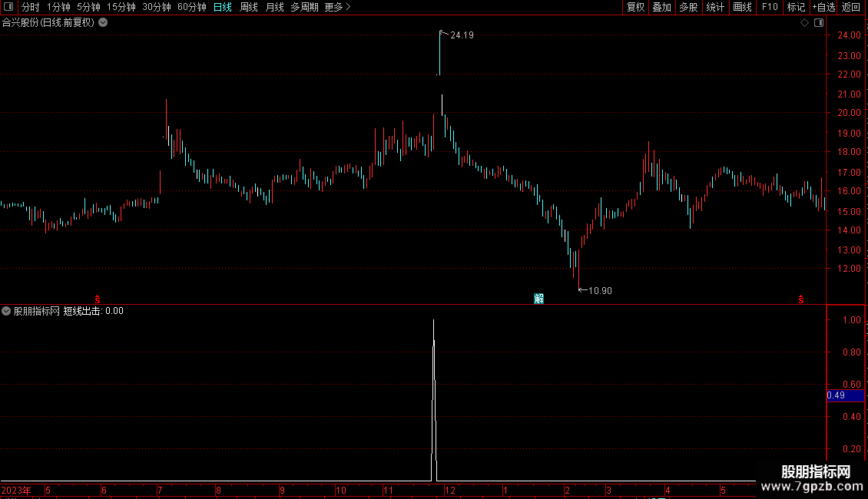Click the 2023年 date axis label

(x=16, y=490)
